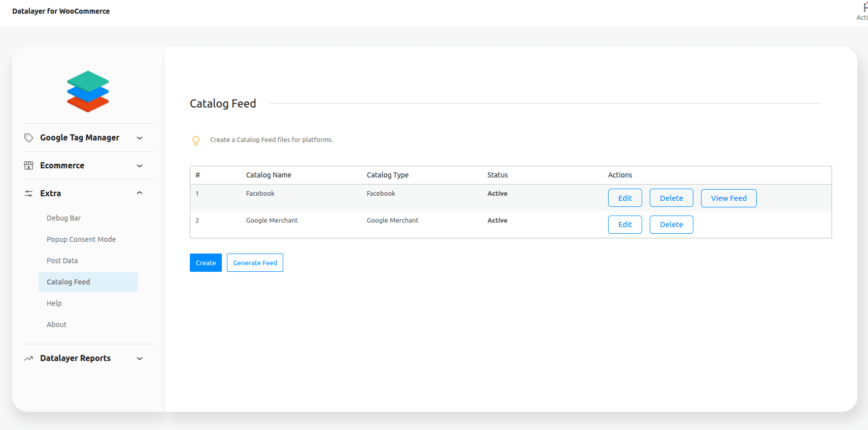This screenshot has height=430, width=868.
Task: Delete the Google Merchant catalog
Action: [671, 225]
